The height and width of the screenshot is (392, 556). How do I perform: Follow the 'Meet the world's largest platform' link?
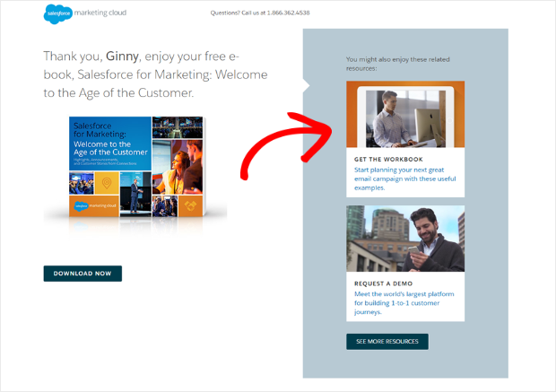[404, 303]
